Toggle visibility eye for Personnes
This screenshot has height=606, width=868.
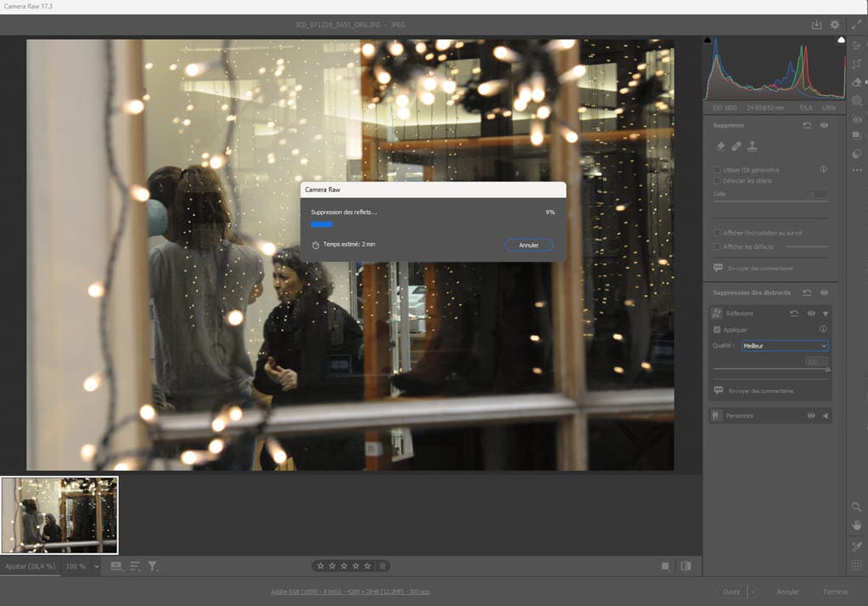pyautogui.click(x=811, y=416)
